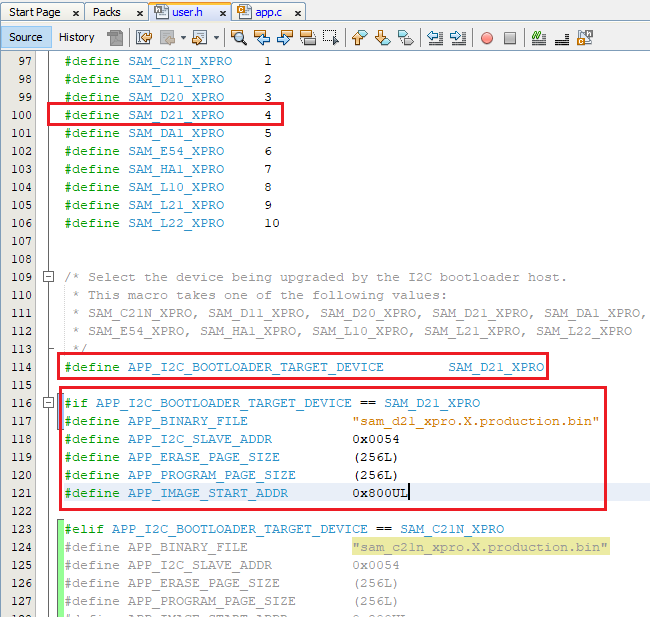Click 0x800UL value on line 121

tap(380, 493)
